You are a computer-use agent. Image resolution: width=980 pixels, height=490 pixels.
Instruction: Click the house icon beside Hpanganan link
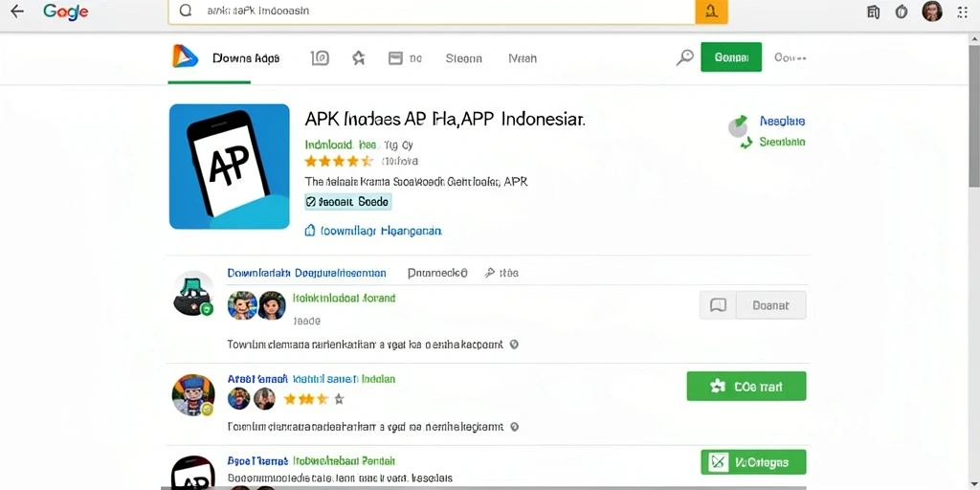coord(310,231)
